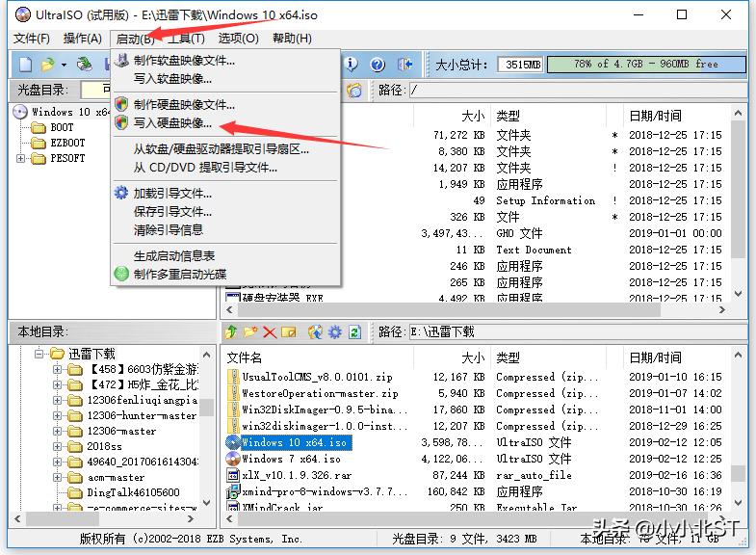Select DingTalk46105600 folder in local tree
This screenshot has width=756, height=555.
click(x=133, y=492)
